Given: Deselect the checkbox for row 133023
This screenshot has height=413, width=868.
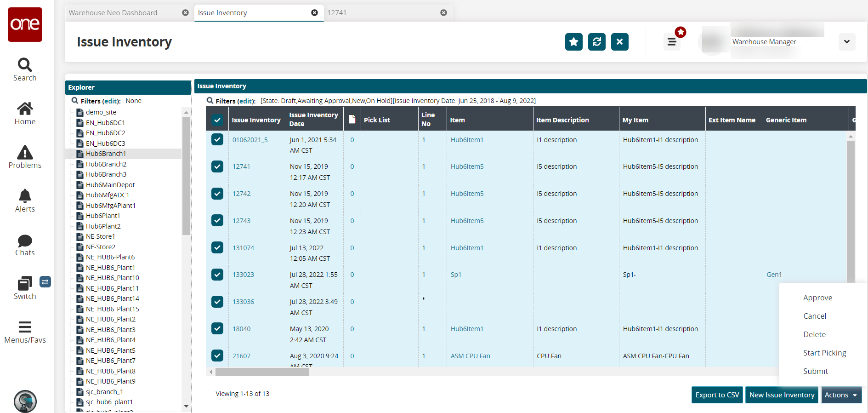Looking at the screenshot, I should (x=217, y=275).
